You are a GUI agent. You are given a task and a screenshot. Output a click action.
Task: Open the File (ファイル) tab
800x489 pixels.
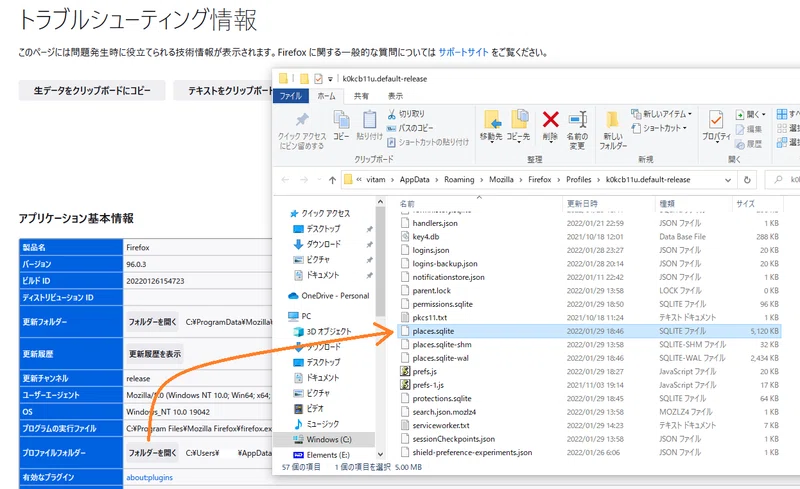(291, 96)
